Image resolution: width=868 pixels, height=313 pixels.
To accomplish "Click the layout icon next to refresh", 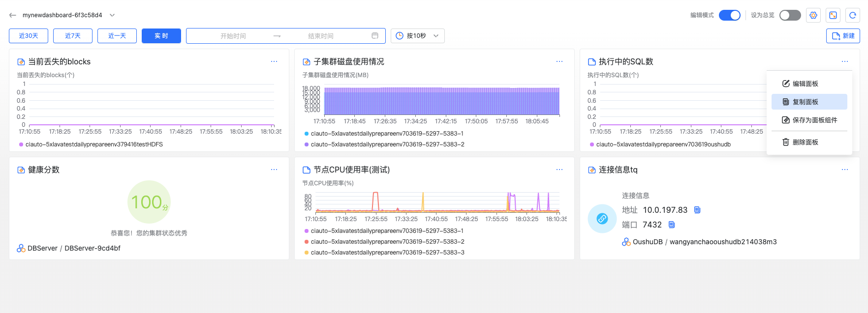I will coord(833,15).
